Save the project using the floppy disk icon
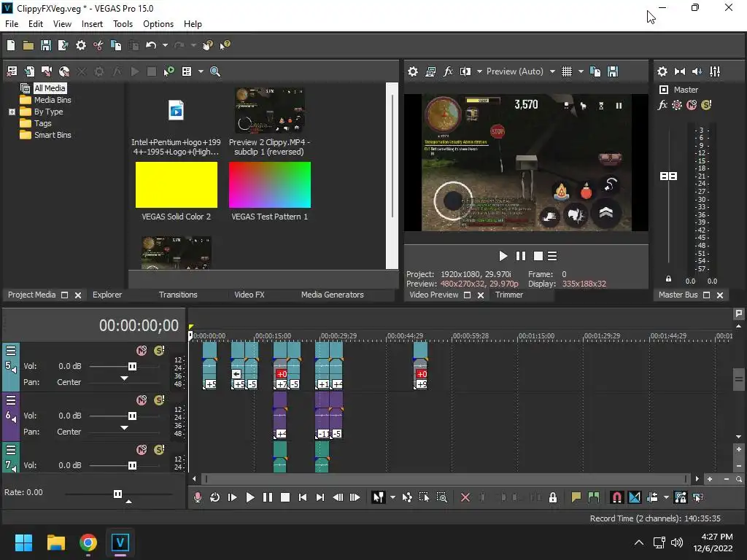This screenshot has width=747, height=560. [46, 45]
